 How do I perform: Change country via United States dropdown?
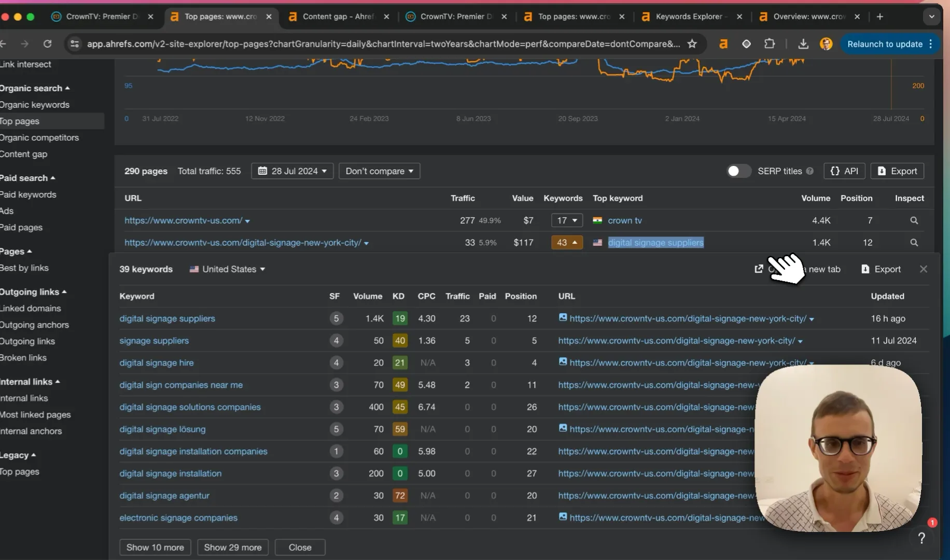tap(227, 269)
